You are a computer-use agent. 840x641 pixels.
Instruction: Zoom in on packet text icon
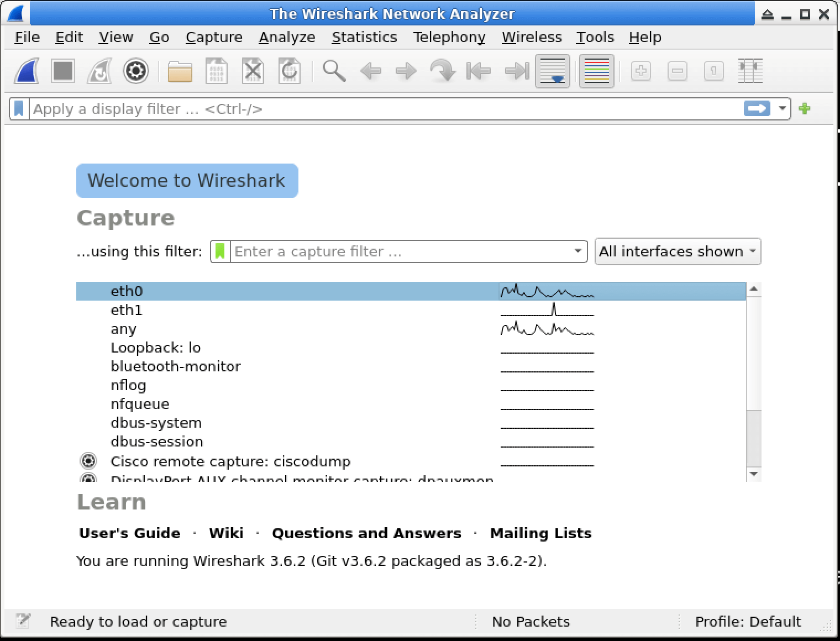point(641,71)
